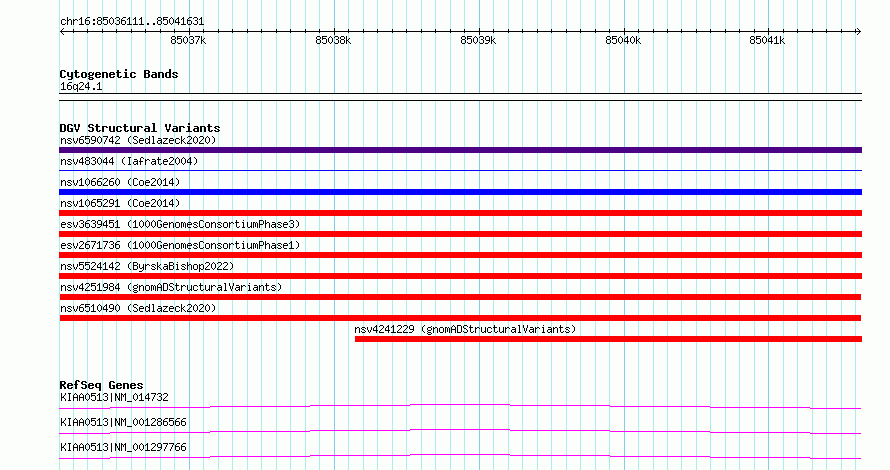Open variant nsv1065291 (Coe2014) label
This screenshot has width=890, height=470.
(x=120, y=203)
